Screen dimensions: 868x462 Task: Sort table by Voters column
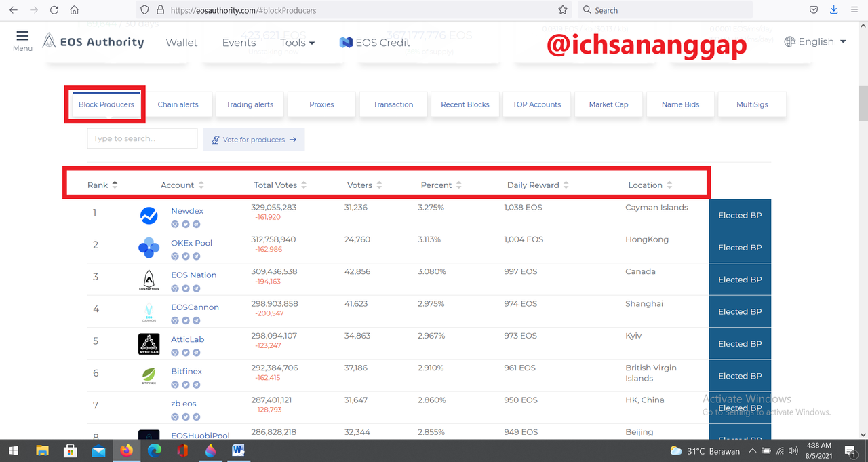(x=365, y=185)
